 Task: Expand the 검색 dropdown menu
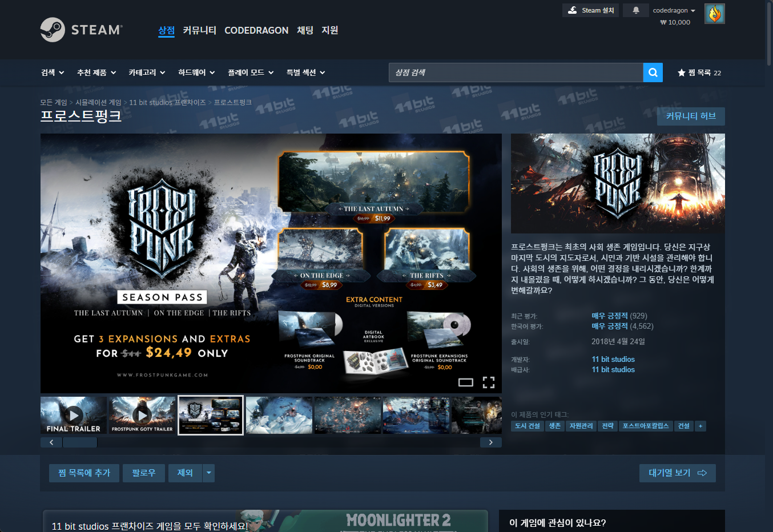click(x=53, y=72)
